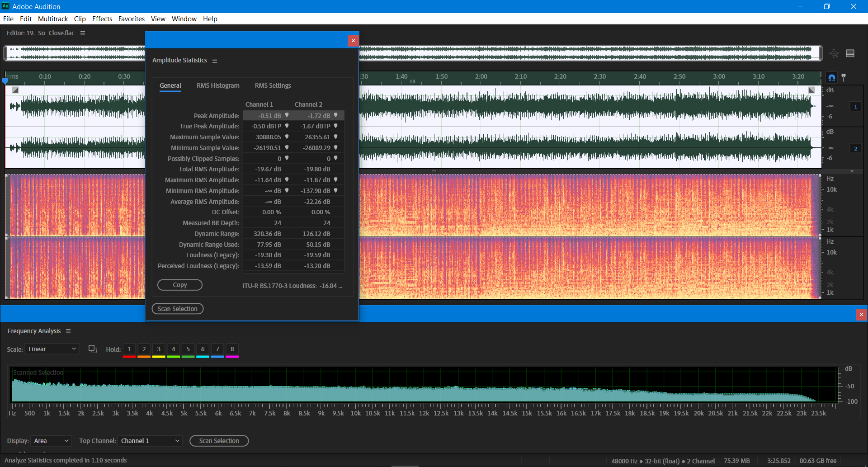Open the Scale dropdown showing Linear

[52, 349]
